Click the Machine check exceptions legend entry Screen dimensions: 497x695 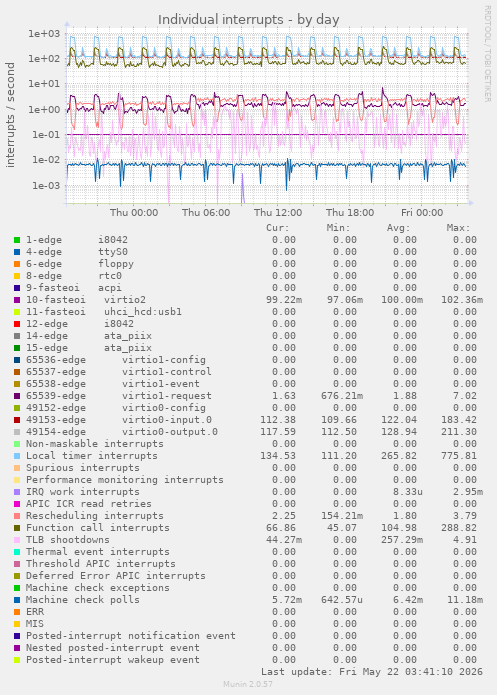pyautogui.click(x=98, y=588)
